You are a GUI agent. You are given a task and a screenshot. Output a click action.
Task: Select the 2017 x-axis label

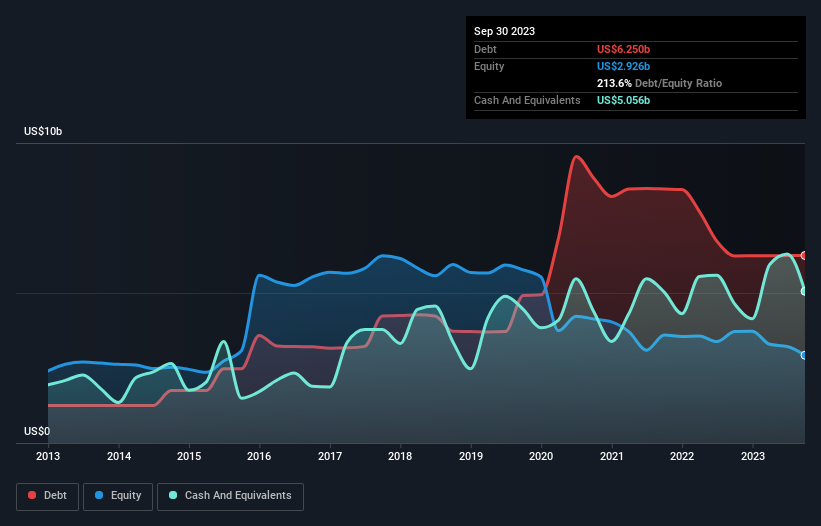(330, 456)
